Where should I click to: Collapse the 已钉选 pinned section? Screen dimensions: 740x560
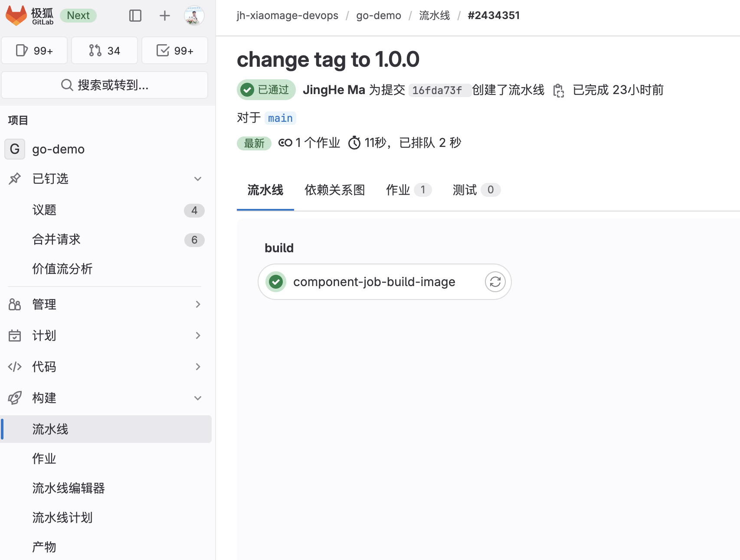198,179
